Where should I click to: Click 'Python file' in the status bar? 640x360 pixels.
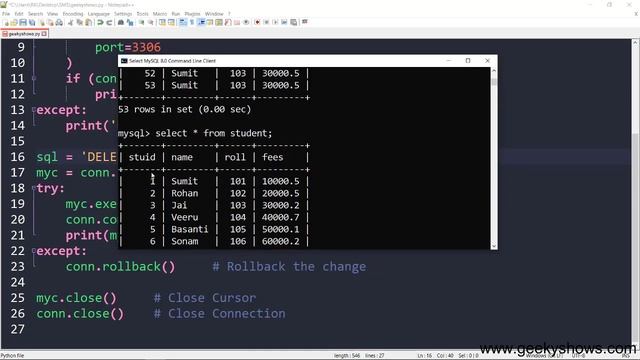(12, 356)
